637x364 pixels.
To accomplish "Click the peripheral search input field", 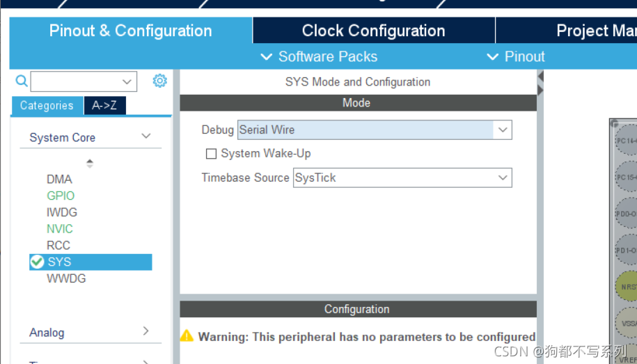I will pyautogui.click(x=77, y=81).
